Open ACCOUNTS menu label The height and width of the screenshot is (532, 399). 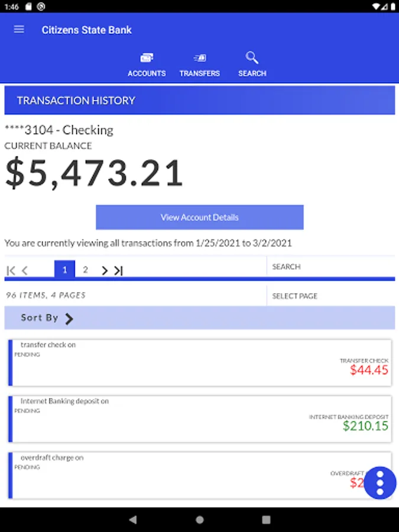tap(147, 73)
